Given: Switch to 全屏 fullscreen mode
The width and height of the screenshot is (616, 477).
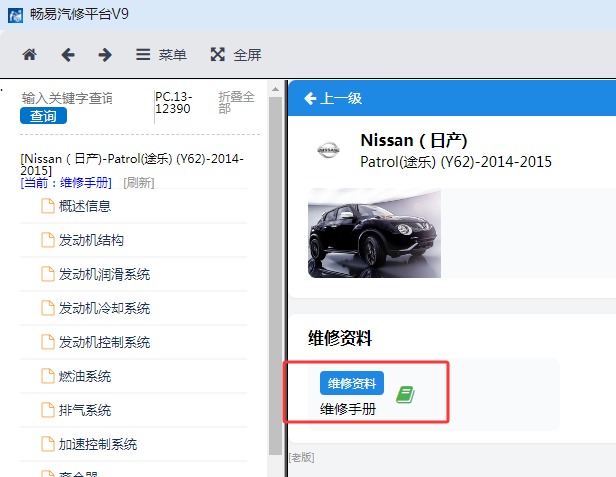Looking at the screenshot, I should coord(236,54).
